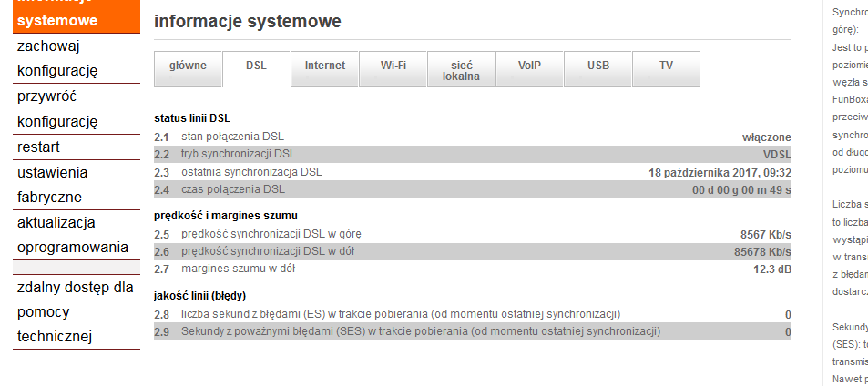The width and height of the screenshot is (868, 386).
Task: Click the restart sidebar link
Action: point(38,147)
